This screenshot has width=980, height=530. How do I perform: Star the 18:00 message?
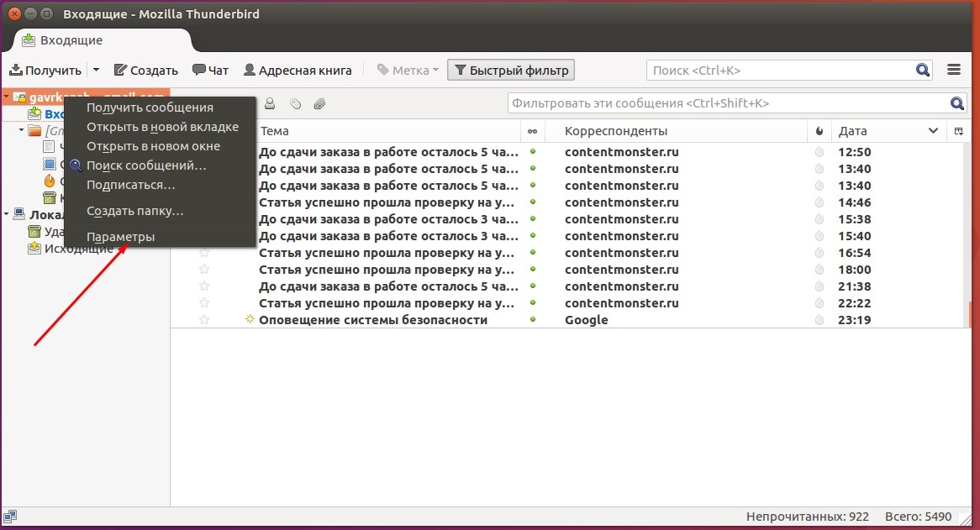coord(203,269)
